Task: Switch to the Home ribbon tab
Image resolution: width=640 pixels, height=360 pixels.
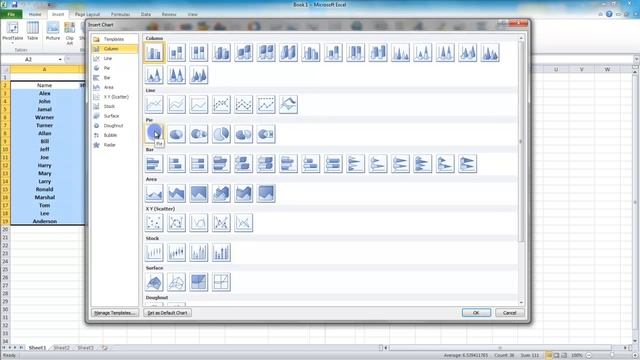Action: click(35, 14)
